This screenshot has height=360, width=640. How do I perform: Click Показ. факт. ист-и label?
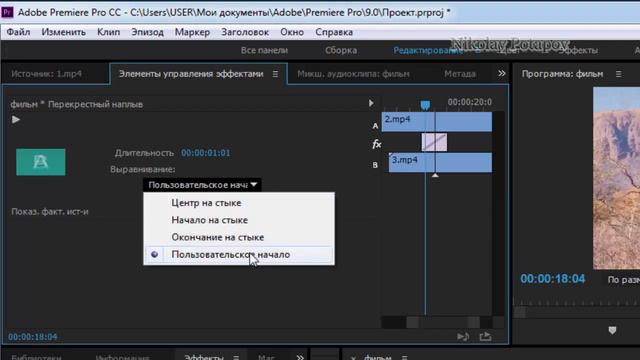[x=50, y=211]
